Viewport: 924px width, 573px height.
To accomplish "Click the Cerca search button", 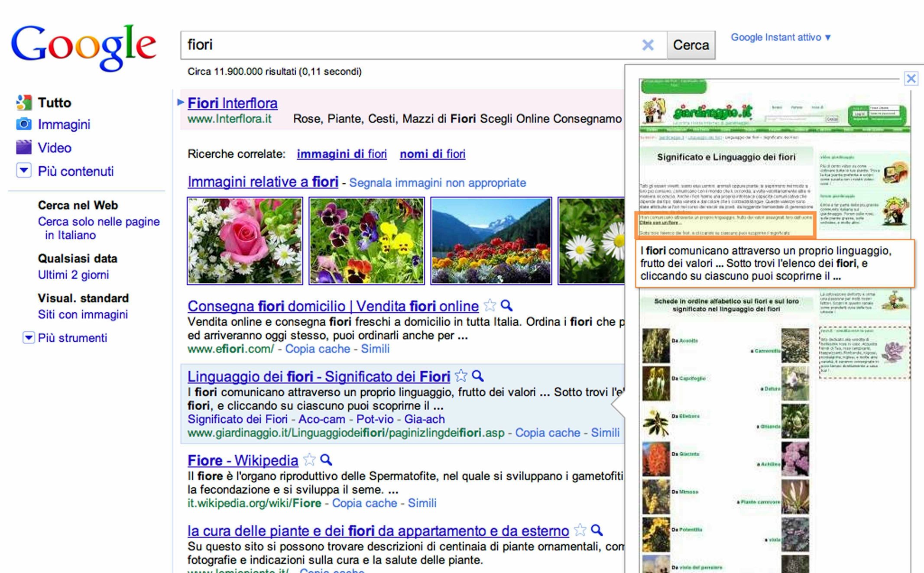I will click(691, 45).
